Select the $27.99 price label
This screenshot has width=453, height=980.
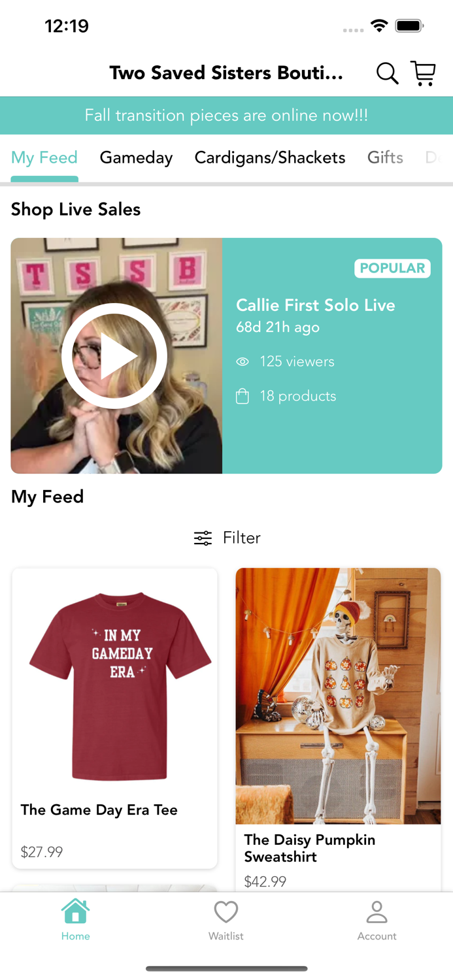point(41,852)
